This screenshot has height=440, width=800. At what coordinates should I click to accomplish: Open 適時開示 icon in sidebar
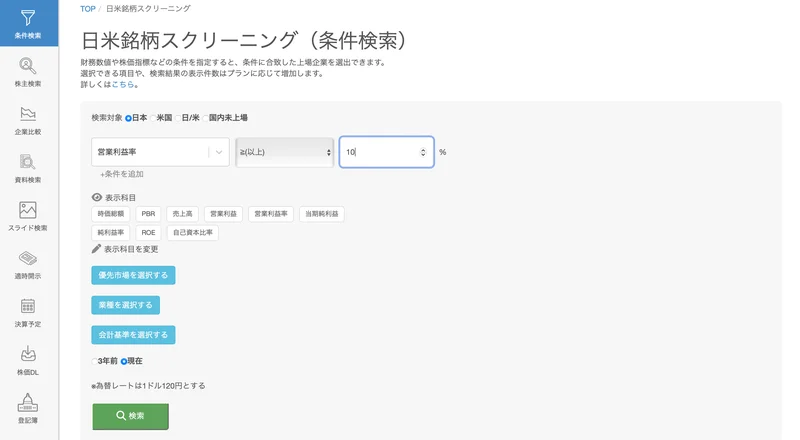coord(28,258)
